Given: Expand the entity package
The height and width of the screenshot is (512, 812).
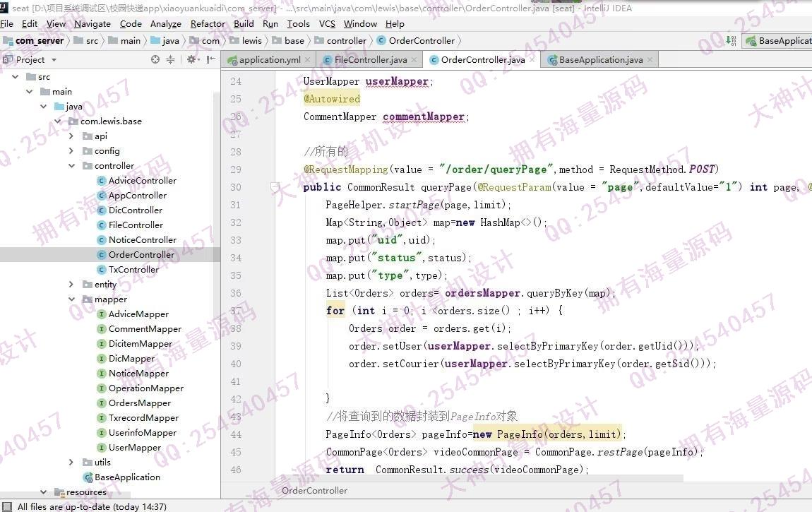Looking at the screenshot, I should tap(71, 284).
